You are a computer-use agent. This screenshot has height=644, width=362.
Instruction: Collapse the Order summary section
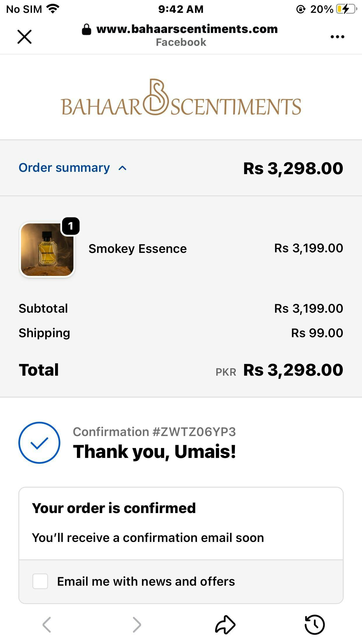64,168
